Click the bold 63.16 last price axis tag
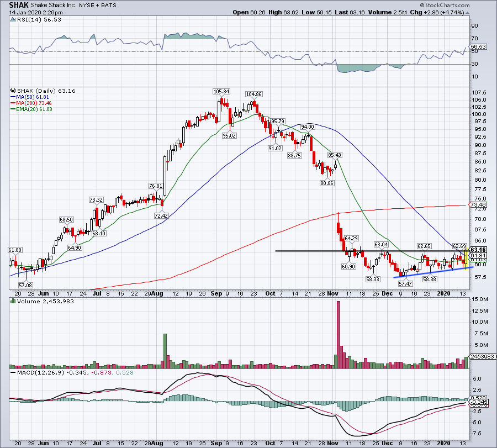This screenshot has height=448, width=497. pos(479,250)
